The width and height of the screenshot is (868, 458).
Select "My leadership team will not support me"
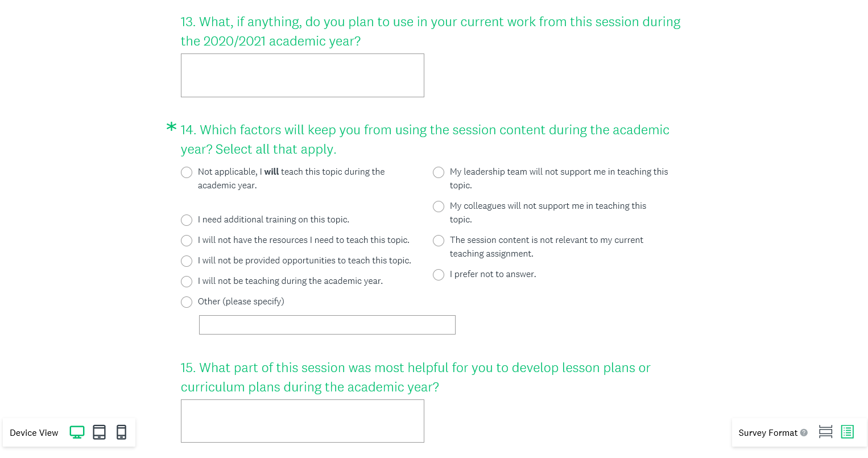(439, 172)
